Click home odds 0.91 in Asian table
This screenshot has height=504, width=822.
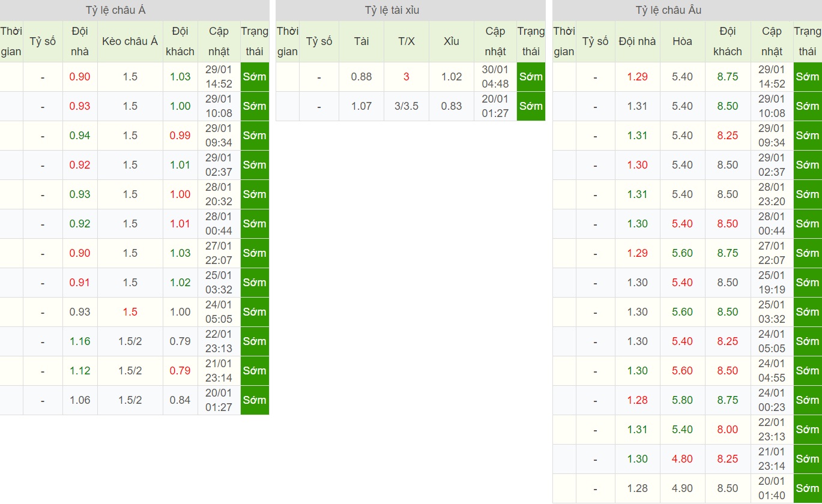pyautogui.click(x=80, y=283)
